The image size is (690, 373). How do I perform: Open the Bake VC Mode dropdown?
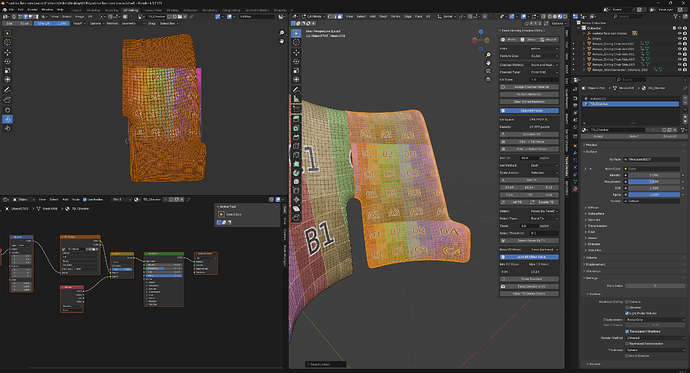point(544,249)
